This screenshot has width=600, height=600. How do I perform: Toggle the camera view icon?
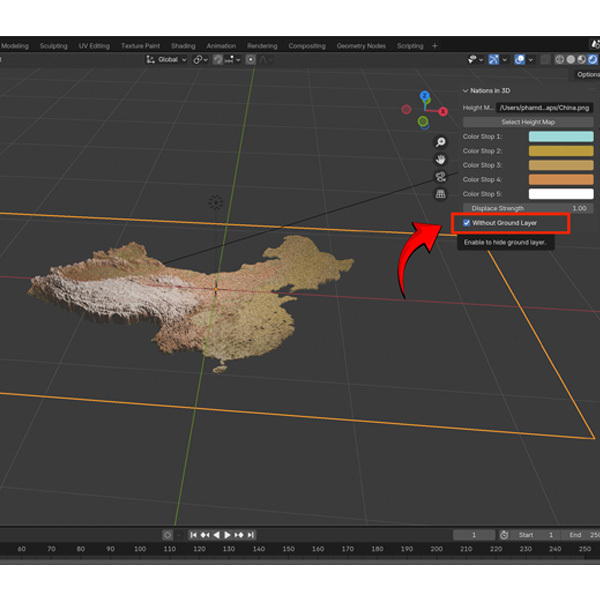coord(440,177)
